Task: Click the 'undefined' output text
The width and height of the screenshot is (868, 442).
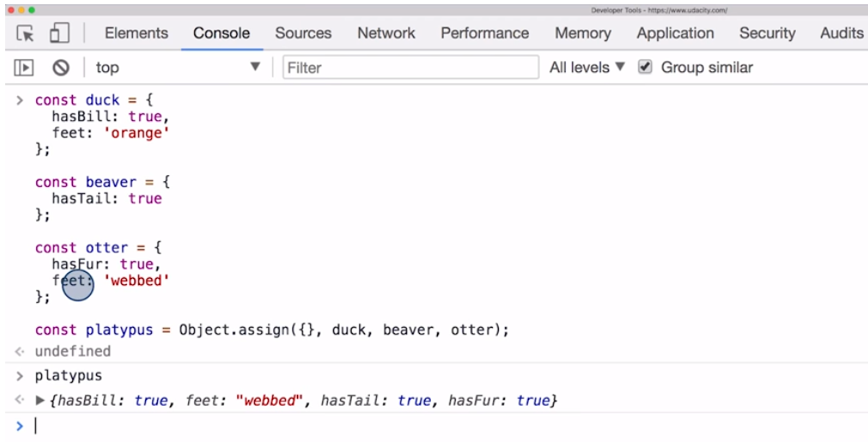Action: [x=72, y=351]
